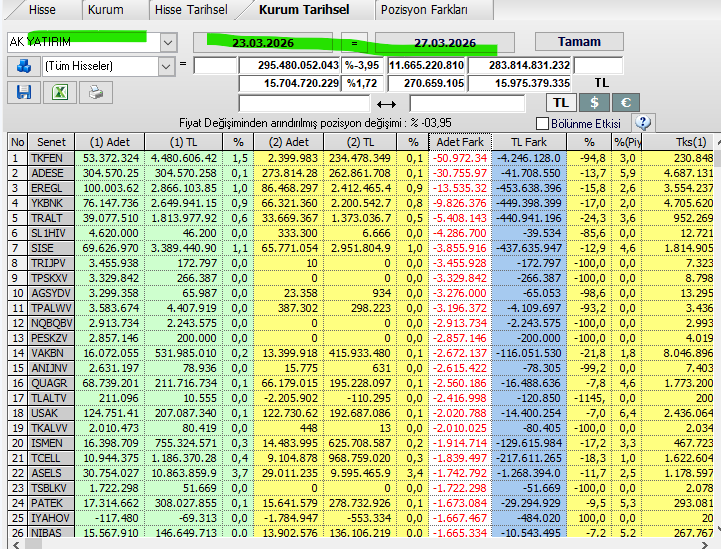Select the TCELL stock cell

(51, 458)
